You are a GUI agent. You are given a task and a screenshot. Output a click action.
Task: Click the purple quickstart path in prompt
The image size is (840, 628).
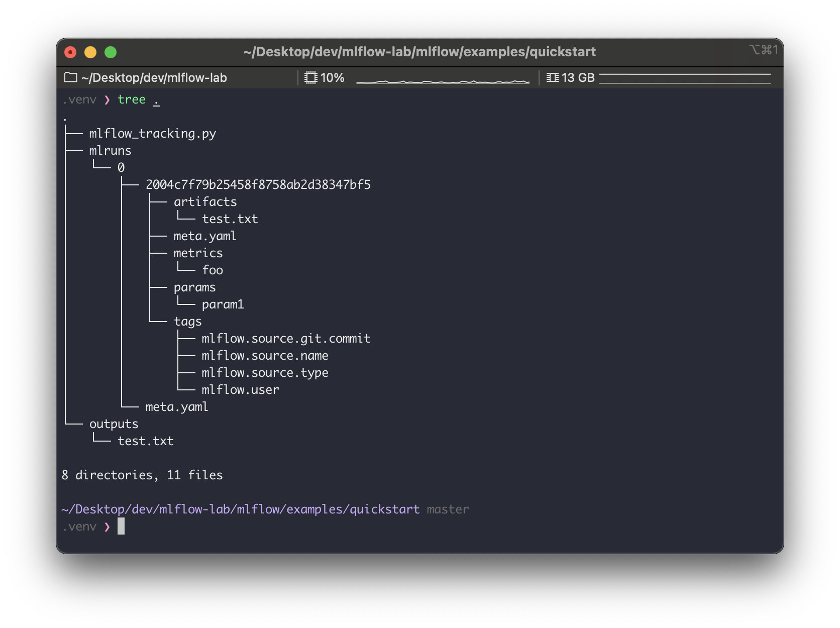pyautogui.click(x=241, y=509)
